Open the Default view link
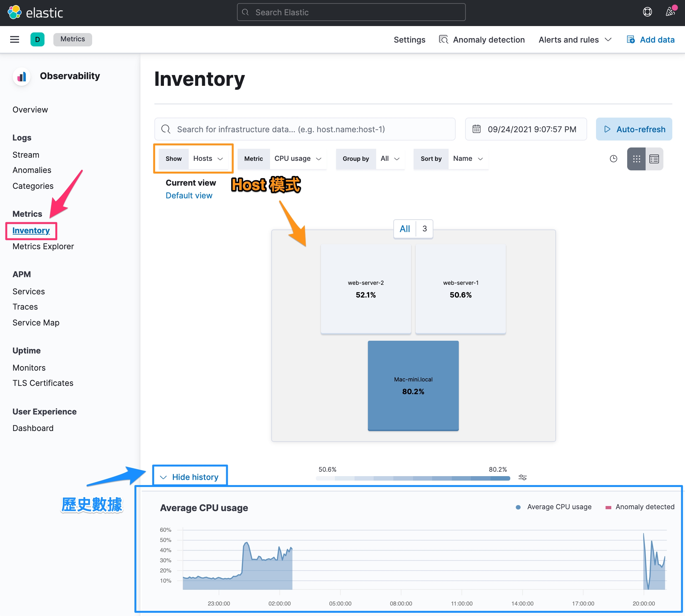Image resolution: width=685 pixels, height=616 pixels. point(189,195)
